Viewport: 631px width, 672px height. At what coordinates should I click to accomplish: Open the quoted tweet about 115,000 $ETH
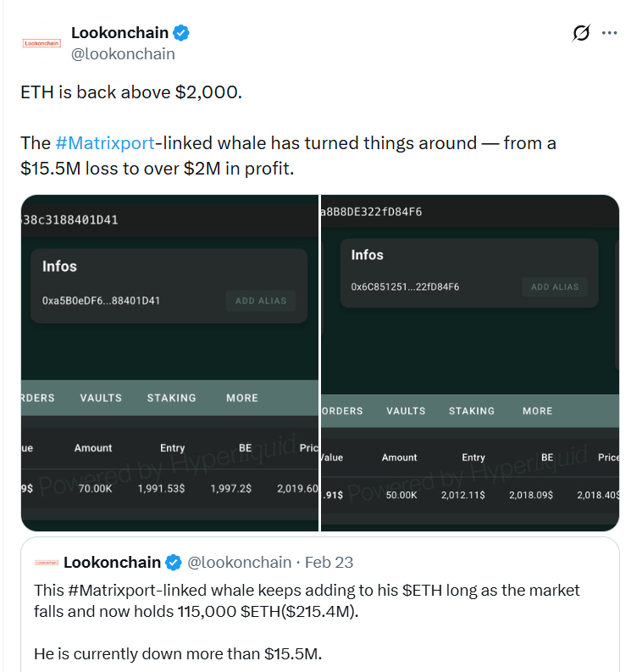coord(320,610)
